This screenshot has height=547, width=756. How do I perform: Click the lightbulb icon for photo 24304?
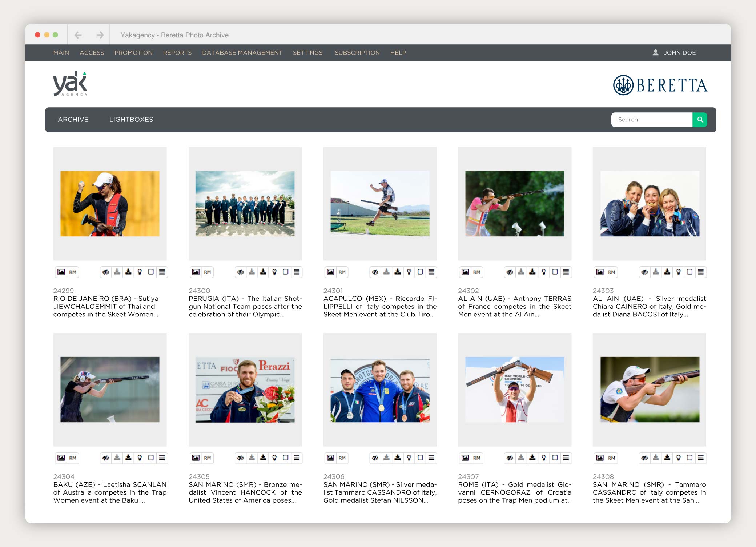click(x=140, y=458)
